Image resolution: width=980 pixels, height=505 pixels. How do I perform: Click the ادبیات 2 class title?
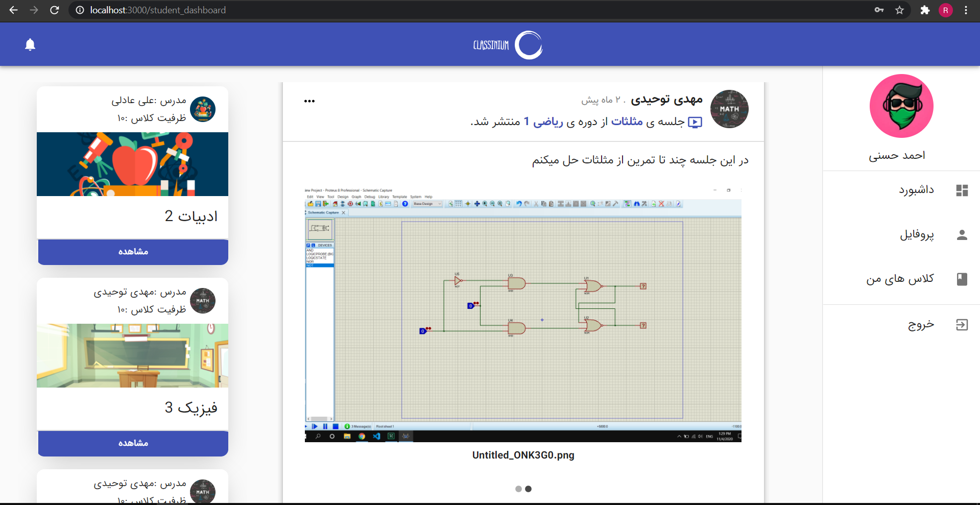191,217
